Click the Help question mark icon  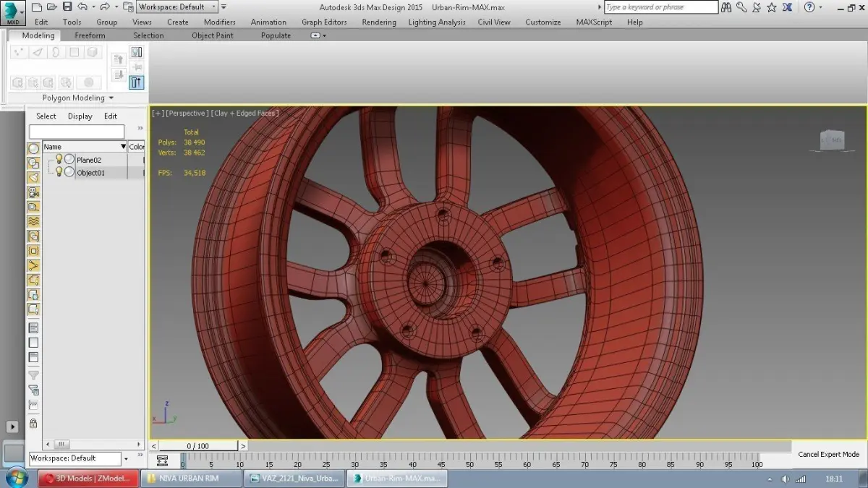pyautogui.click(x=809, y=7)
